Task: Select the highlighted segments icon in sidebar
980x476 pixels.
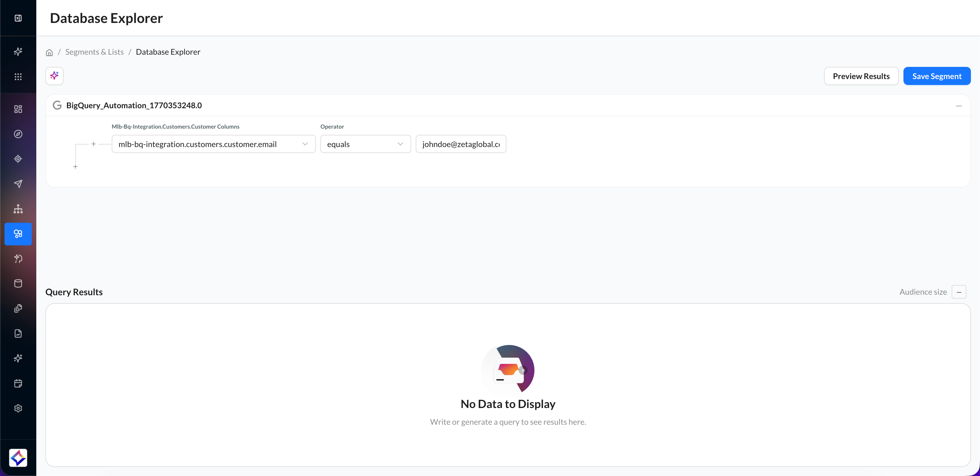Action: pyautogui.click(x=18, y=233)
